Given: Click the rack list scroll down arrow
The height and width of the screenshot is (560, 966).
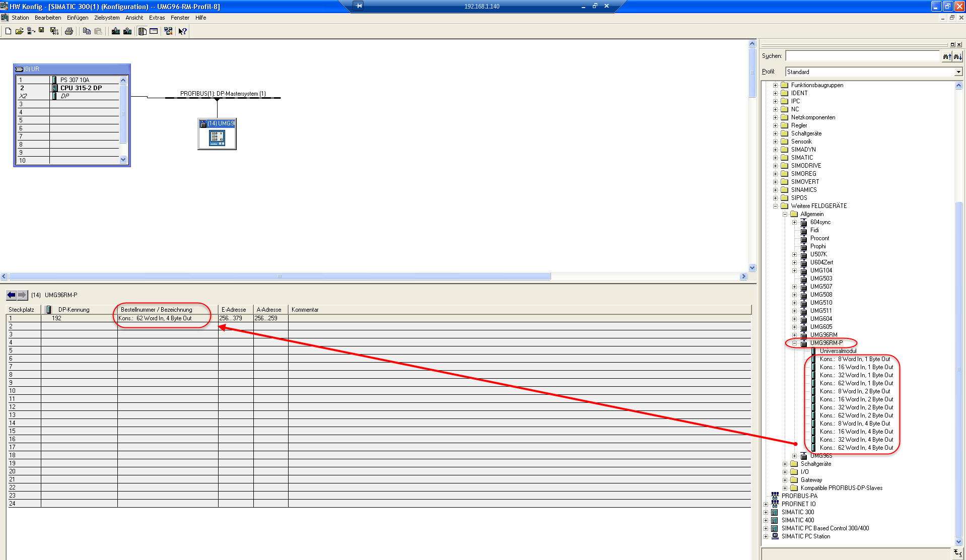Looking at the screenshot, I should coord(123,159).
